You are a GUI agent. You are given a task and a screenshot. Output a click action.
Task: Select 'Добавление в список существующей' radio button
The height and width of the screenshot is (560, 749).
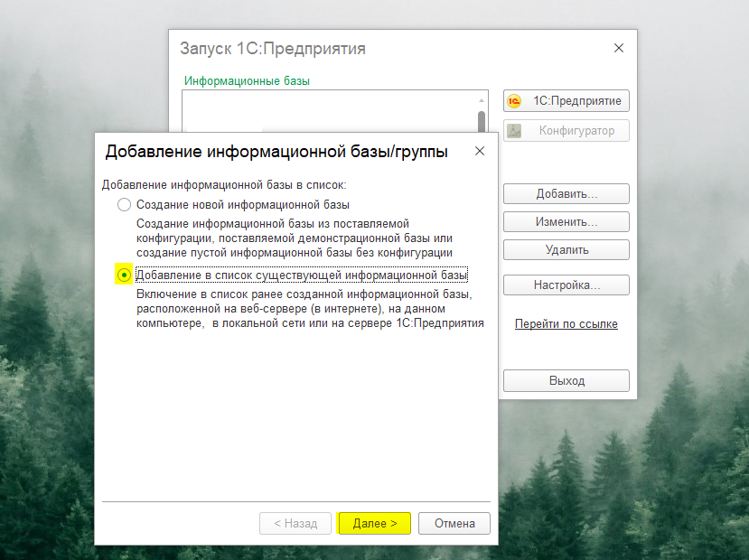click(124, 275)
